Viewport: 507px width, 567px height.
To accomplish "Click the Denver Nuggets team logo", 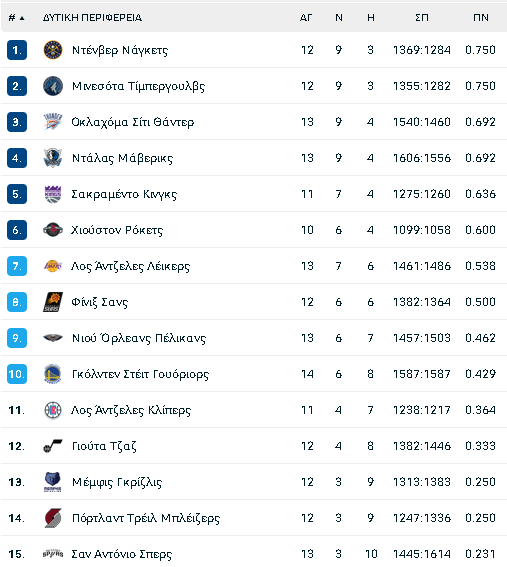I will 53,50.
